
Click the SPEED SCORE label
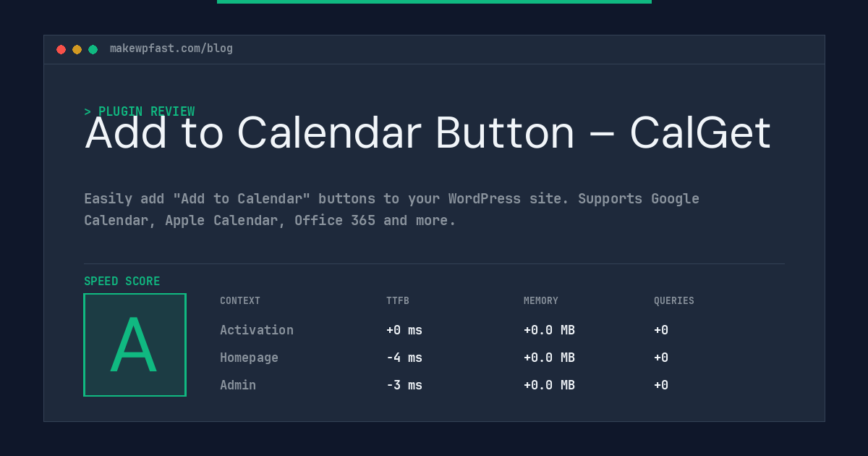pyautogui.click(x=122, y=282)
